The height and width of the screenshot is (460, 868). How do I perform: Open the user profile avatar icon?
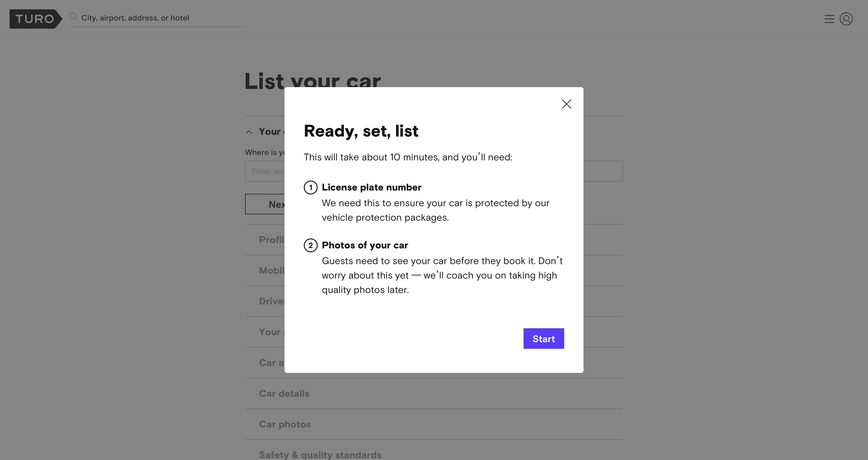(846, 19)
